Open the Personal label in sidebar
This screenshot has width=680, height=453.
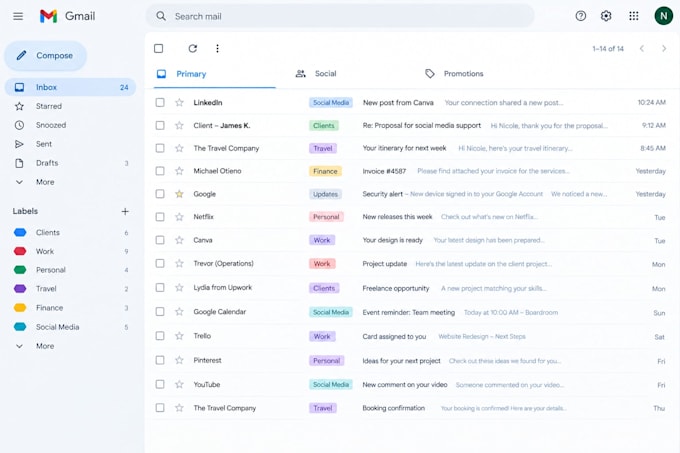pos(70,270)
